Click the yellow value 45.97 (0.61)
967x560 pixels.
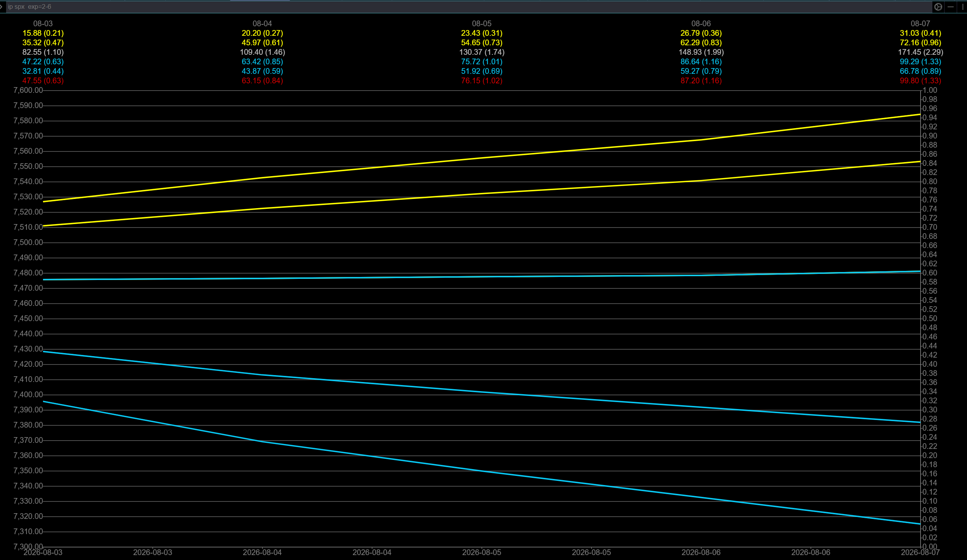(x=262, y=43)
